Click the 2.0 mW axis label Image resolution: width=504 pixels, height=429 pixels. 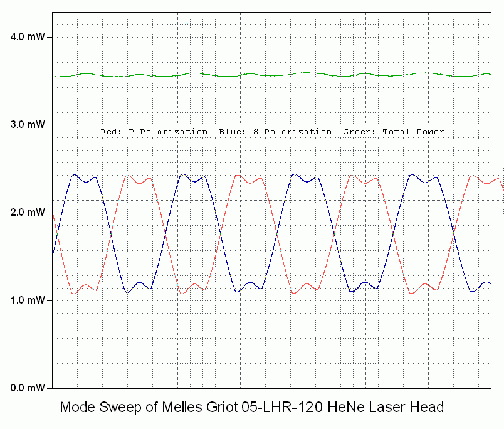[27, 213]
